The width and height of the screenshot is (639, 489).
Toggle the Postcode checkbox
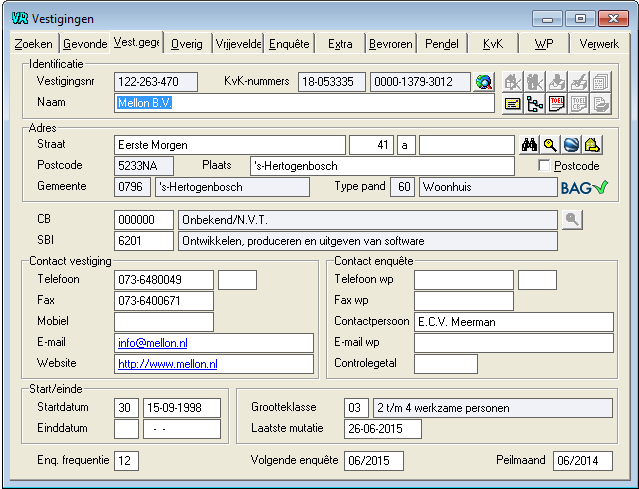pyautogui.click(x=544, y=165)
